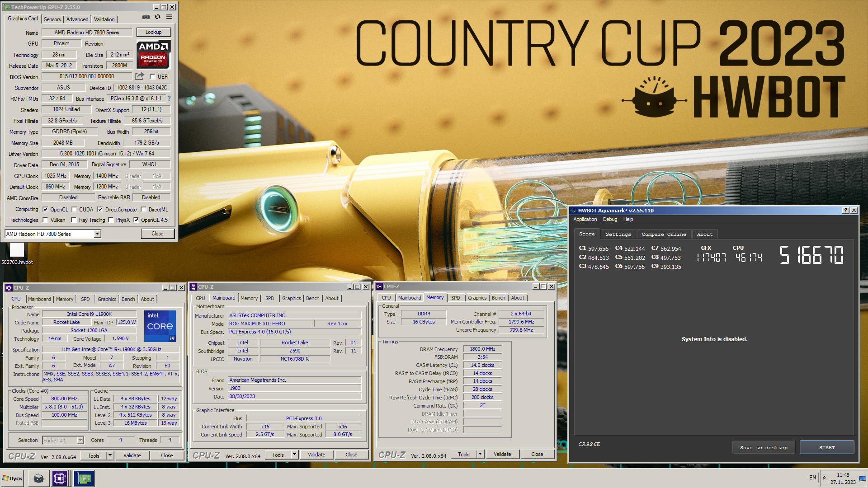Click the Aquamark total score 516670

812,255
